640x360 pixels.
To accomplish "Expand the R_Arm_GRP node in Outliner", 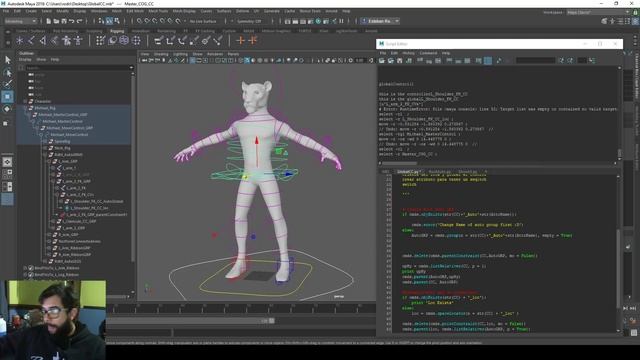I will coord(49,235).
